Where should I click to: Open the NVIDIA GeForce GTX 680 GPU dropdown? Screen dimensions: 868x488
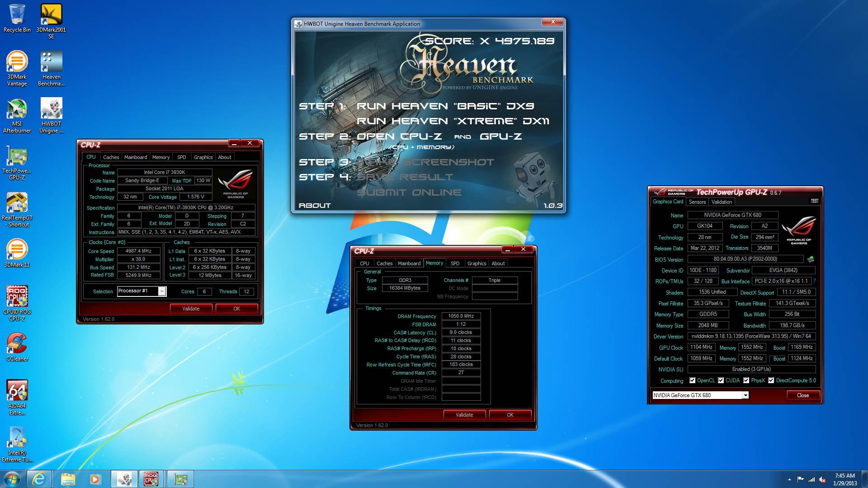(745, 395)
